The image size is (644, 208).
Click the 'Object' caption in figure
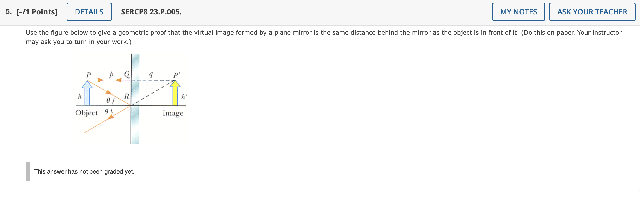(x=87, y=113)
